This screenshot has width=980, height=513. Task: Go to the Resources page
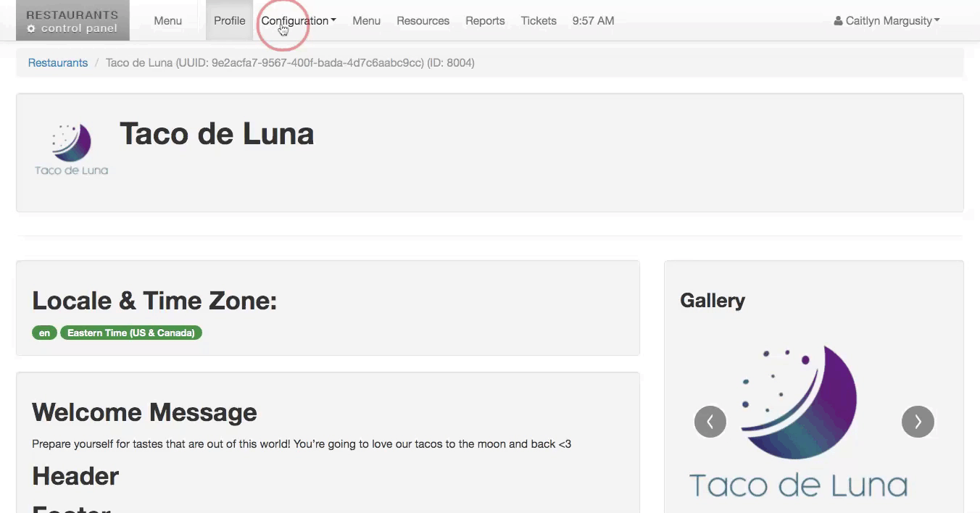click(x=423, y=21)
